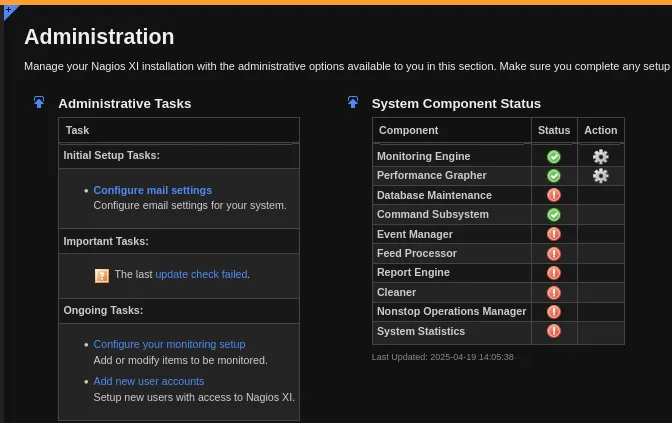Click Monitoring Engine green status icon
The height and width of the screenshot is (423, 672).
(x=554, y=156)
